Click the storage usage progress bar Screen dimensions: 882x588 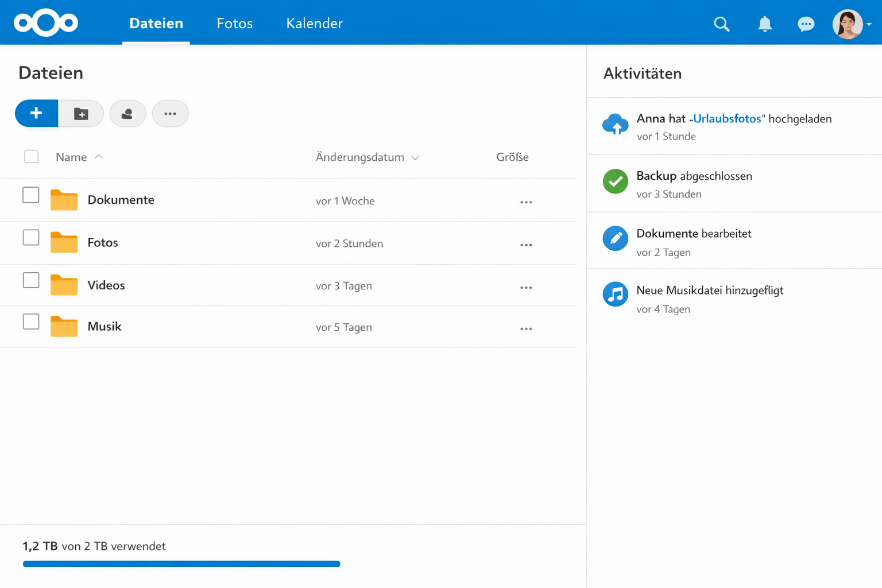pyautogui.click(x=181, y=563)
